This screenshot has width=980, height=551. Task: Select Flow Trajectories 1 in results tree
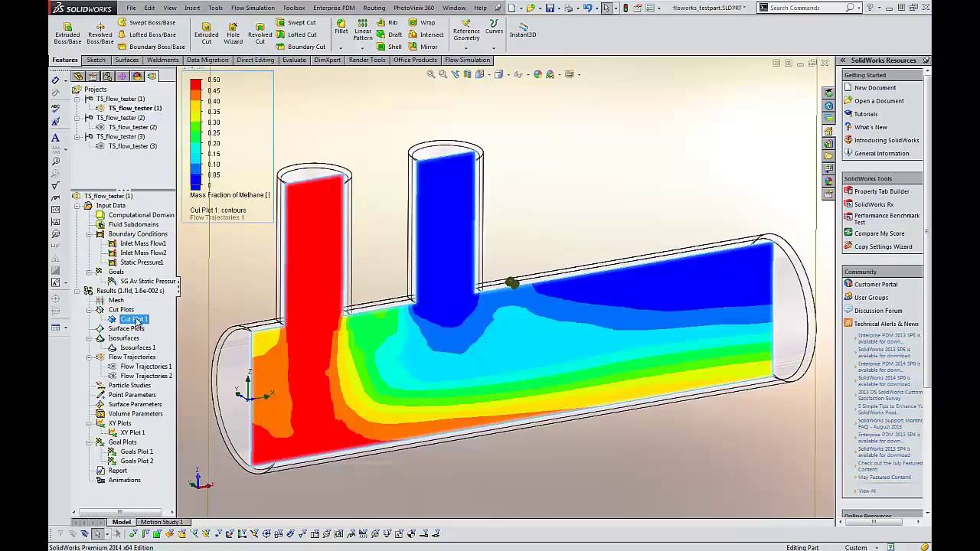pyautogui.click(x=145, y=367)
